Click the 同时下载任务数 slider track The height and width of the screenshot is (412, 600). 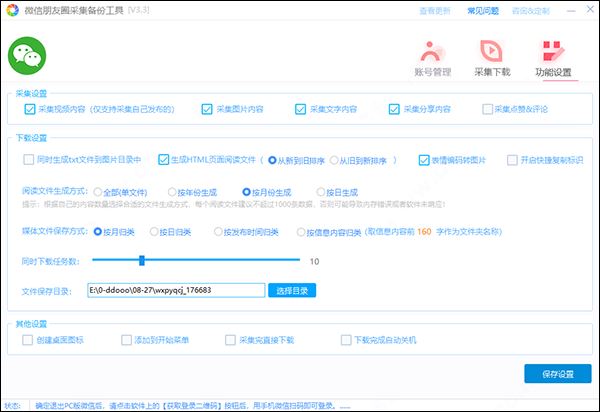click(196, 260)
